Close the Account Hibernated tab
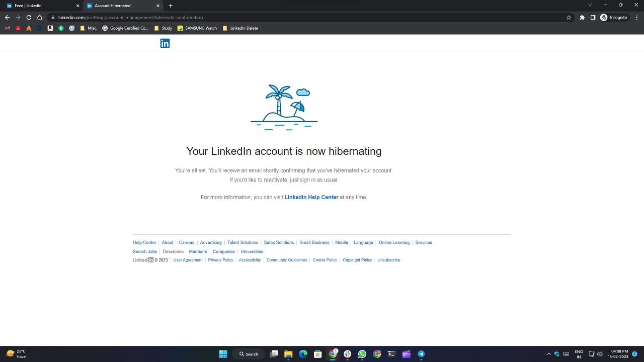Image resolution: width=644 pixels, height=362 pixels. point(158,6)
